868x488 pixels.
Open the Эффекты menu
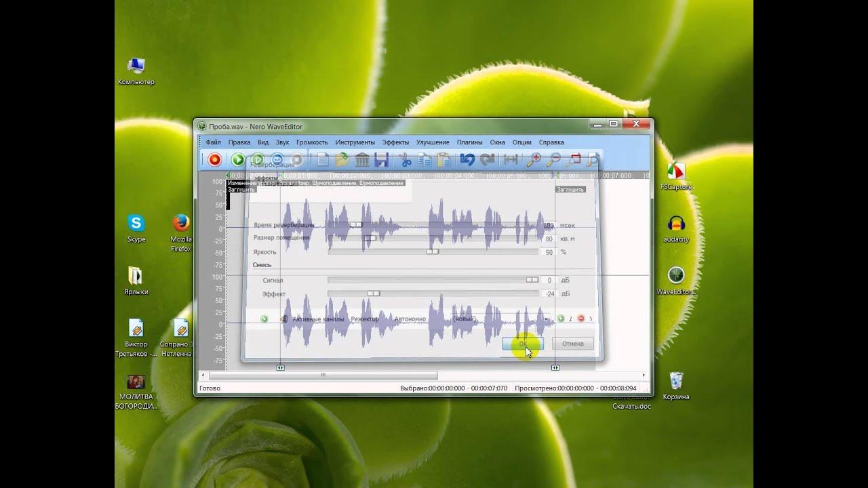click(395, 142)
